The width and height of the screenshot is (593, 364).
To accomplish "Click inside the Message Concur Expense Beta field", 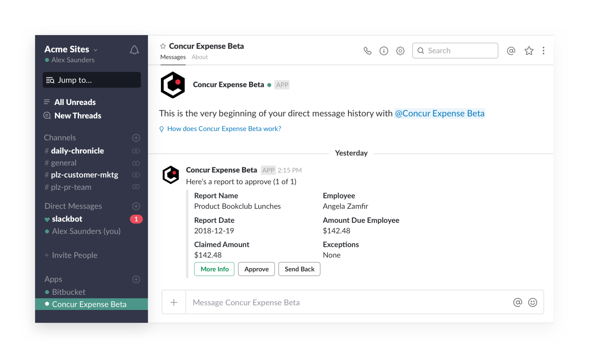I will tap(297, 302).
